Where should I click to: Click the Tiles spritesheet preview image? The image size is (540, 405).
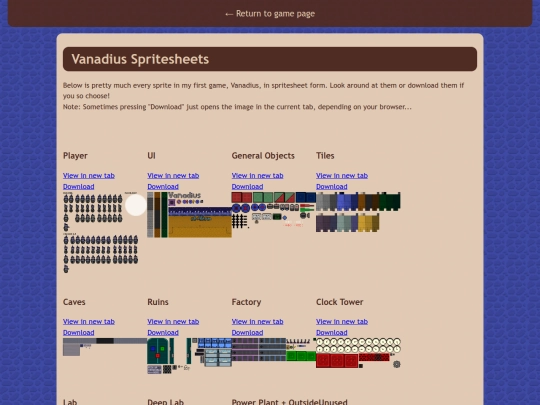coord(358,212)
